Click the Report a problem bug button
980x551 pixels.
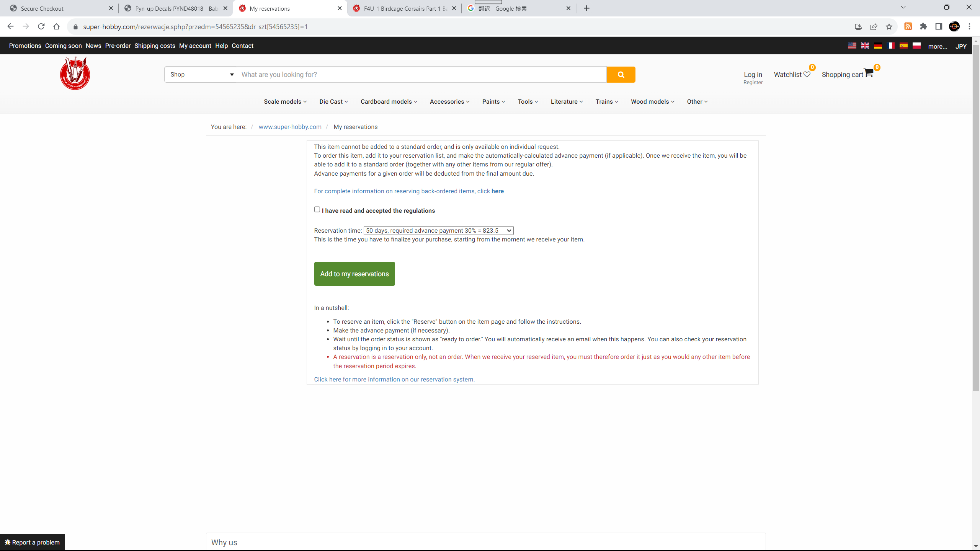pyautogui.click(x=32, y=542)
